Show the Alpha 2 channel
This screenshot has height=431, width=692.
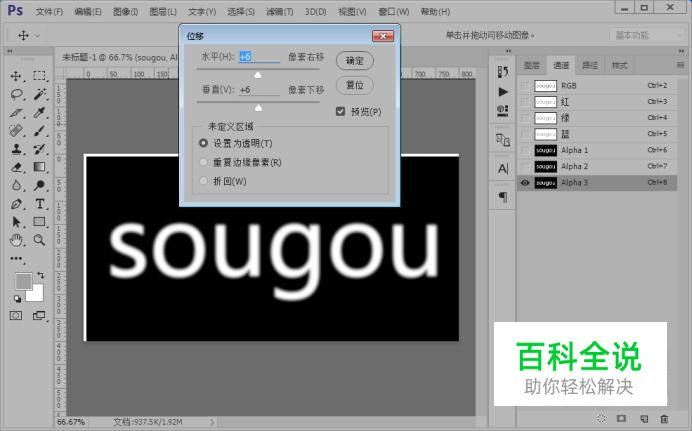click(x=525, y=166)
